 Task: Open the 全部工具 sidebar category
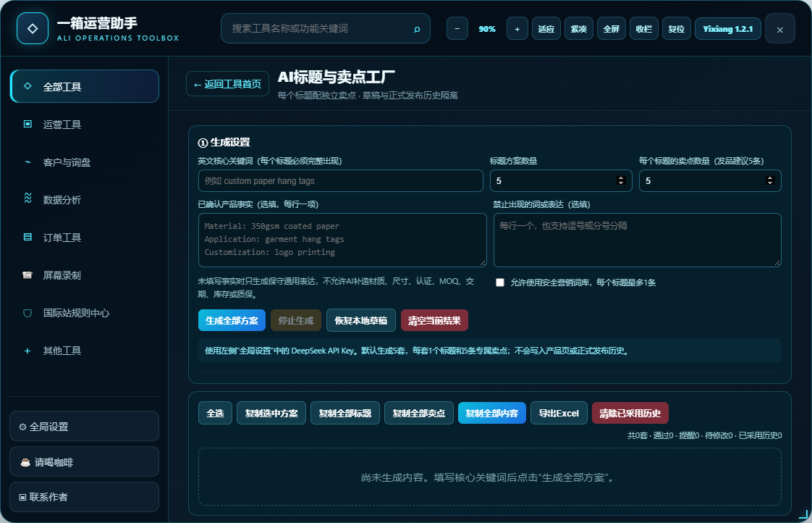(x=85, y=86)
